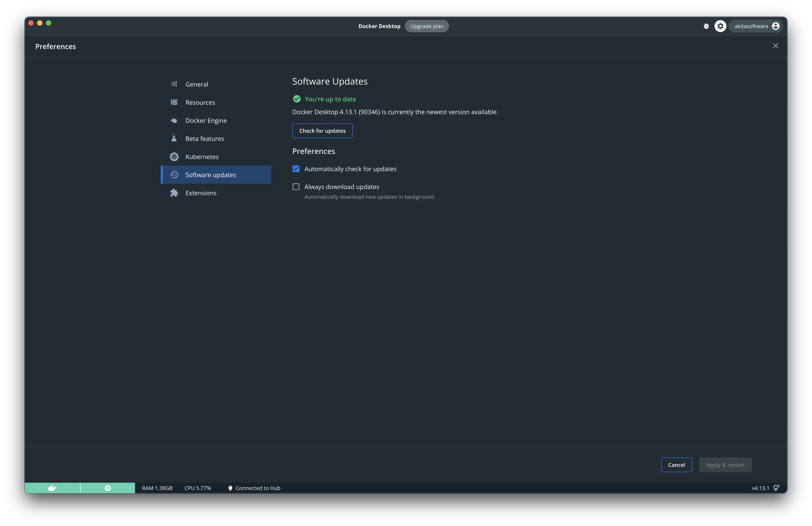Viewport: 812px width, 526px height.
Task: Open the General preferences section
Action: pyautogui.click(x=197, y=84)
